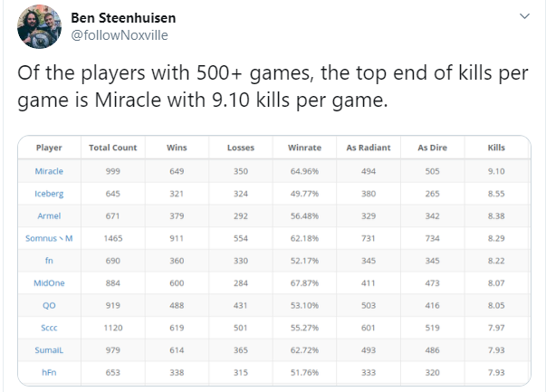Sort by Total Count column header

pos(113,148)
